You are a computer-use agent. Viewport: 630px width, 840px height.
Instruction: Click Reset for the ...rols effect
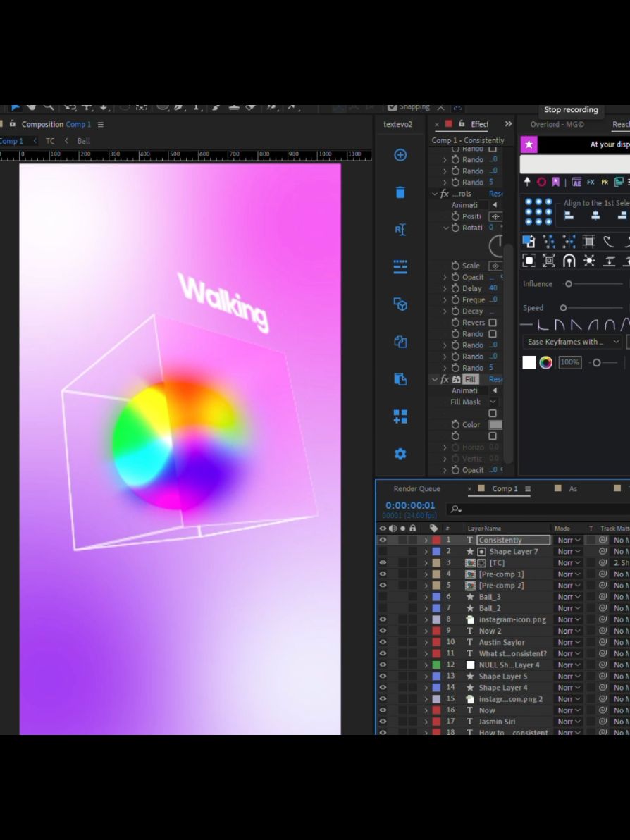click(x=495, y=193)
